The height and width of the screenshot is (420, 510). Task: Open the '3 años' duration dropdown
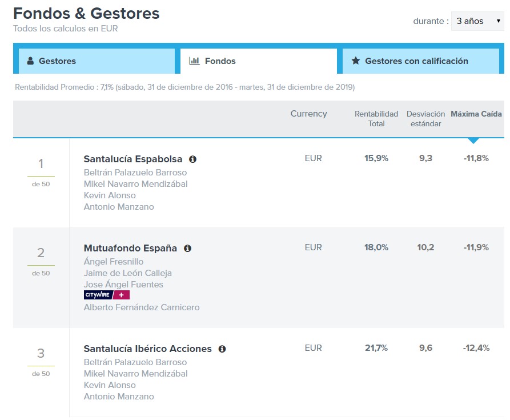pyautogui.click(x=477, y=21)
